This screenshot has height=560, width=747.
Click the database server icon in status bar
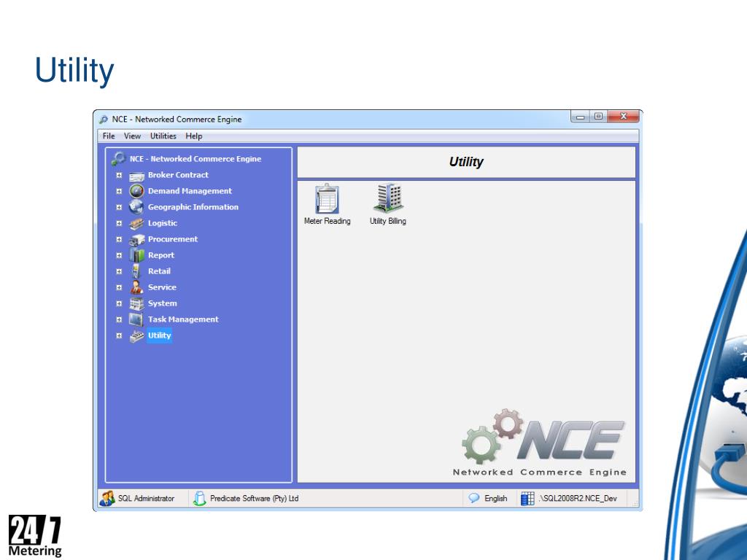527,499
